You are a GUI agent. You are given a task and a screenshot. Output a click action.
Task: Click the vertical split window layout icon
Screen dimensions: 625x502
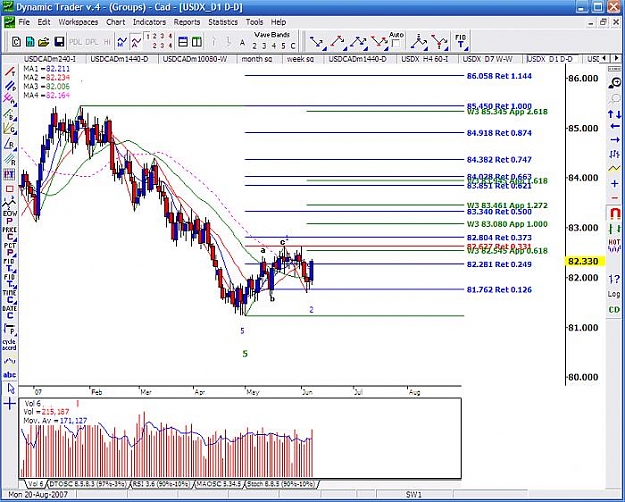(197, 41)
